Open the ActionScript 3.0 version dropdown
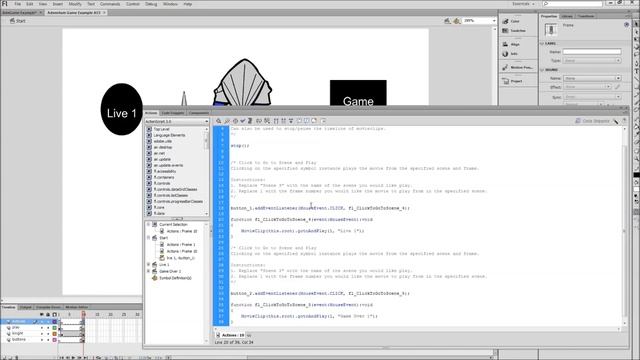The image size is (640, 360). tap(177, 121)
